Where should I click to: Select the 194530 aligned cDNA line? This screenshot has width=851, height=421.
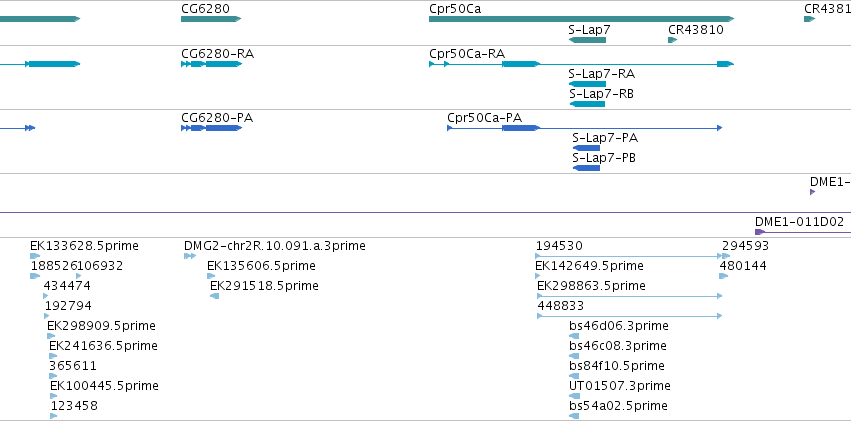point(628,256)
